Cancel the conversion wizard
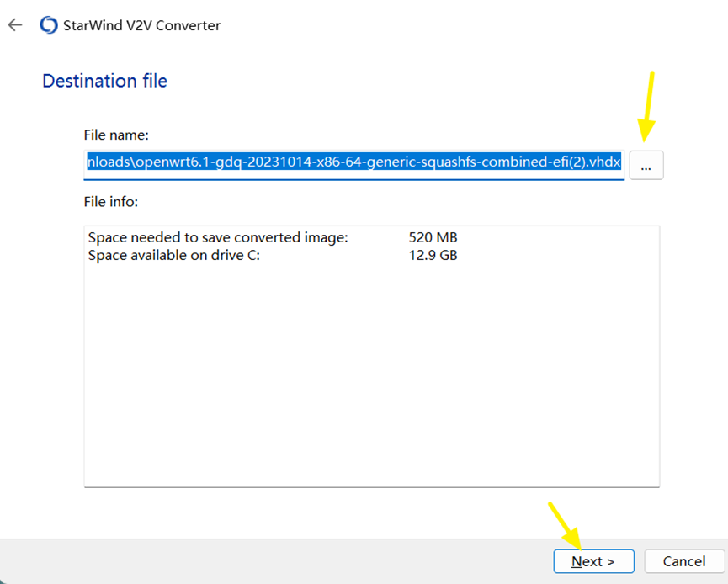Image resolution: width=728 pixels, height=584 pixels. click(684, 561)
